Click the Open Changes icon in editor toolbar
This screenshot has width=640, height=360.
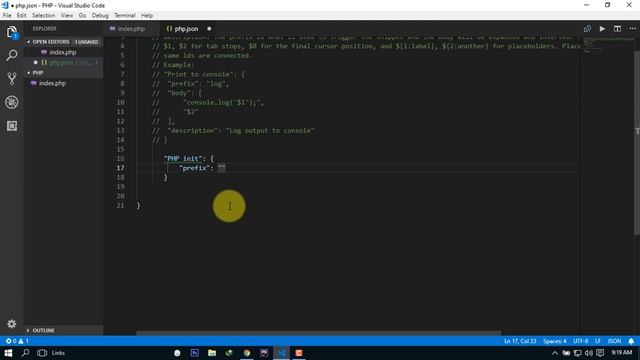coord(587,29)
